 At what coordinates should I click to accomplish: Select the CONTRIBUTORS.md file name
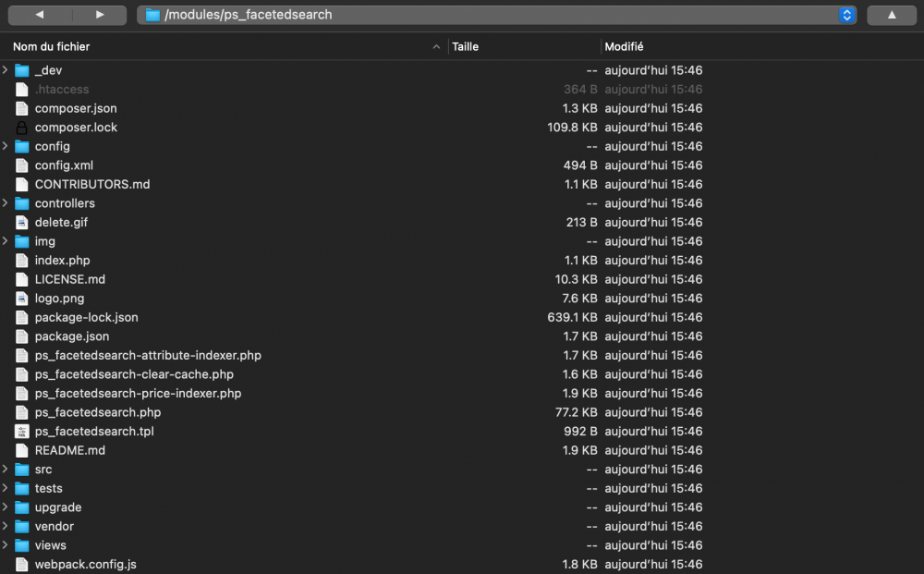click(x=91, y=185)
